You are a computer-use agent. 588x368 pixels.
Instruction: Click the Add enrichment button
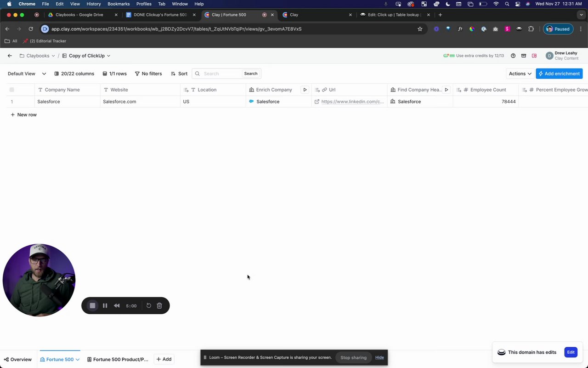559,74
